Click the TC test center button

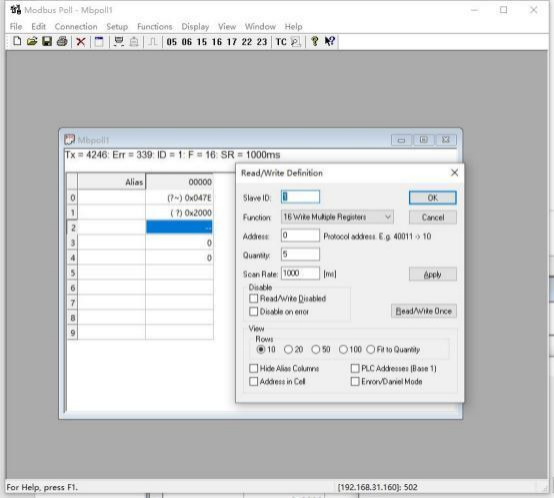pyautogui.click(x=281, y=42)
